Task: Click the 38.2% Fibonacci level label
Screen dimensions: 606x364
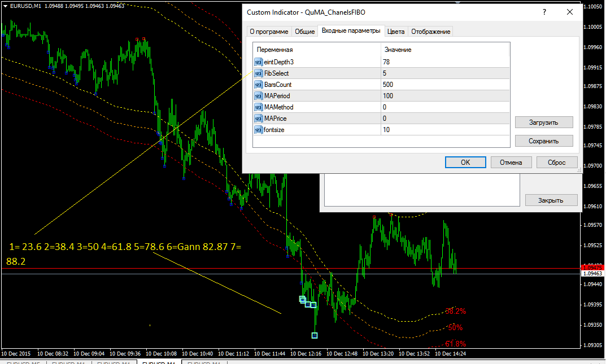Action: pos(456,311)
